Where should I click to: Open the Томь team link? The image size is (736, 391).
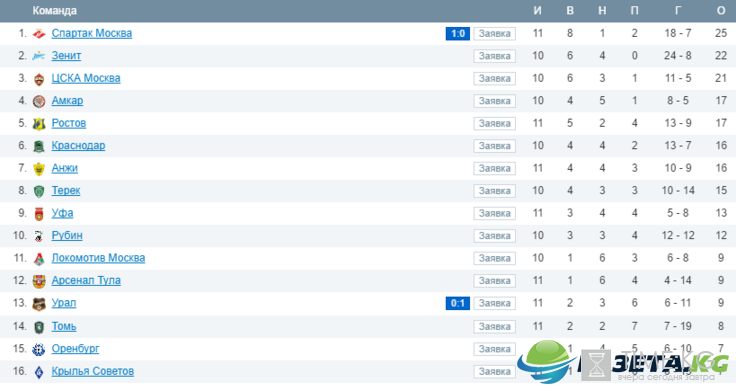(x=64, y=326)
